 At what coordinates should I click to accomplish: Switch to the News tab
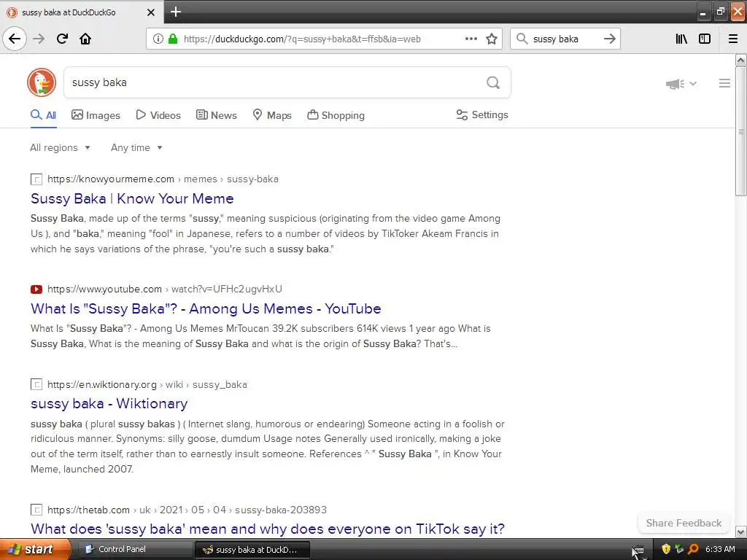(x=216, y=115)
